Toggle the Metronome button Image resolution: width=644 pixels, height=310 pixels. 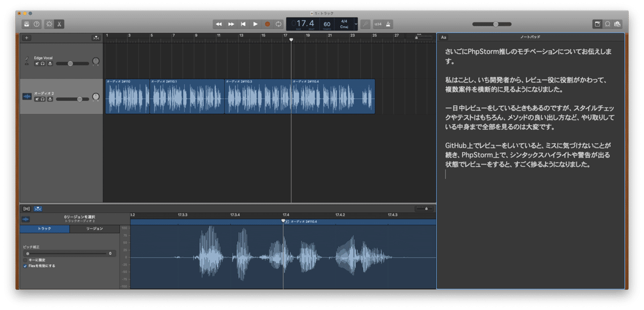click(388, 24)
